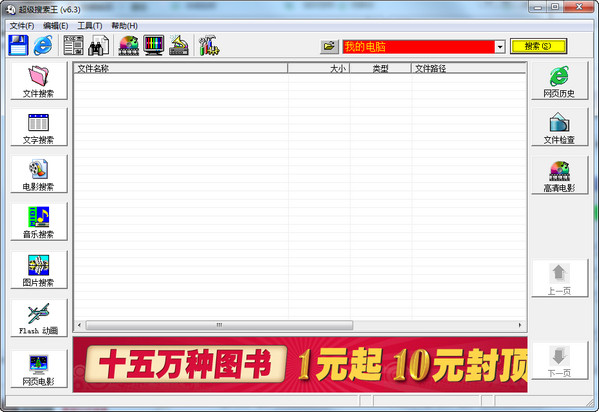Click the 十五万种图书 banner advertisement
Screen dimensions: 599x412
point(300,365)
